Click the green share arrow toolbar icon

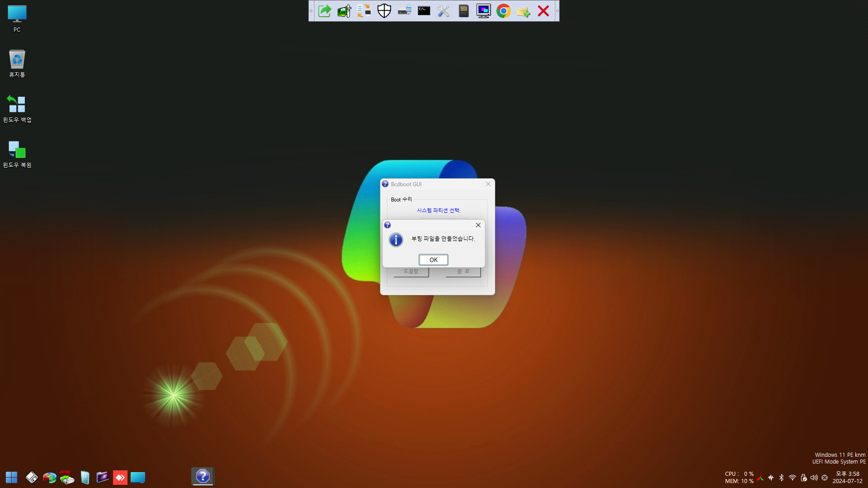pyautogui.click(x=325, y=11)
